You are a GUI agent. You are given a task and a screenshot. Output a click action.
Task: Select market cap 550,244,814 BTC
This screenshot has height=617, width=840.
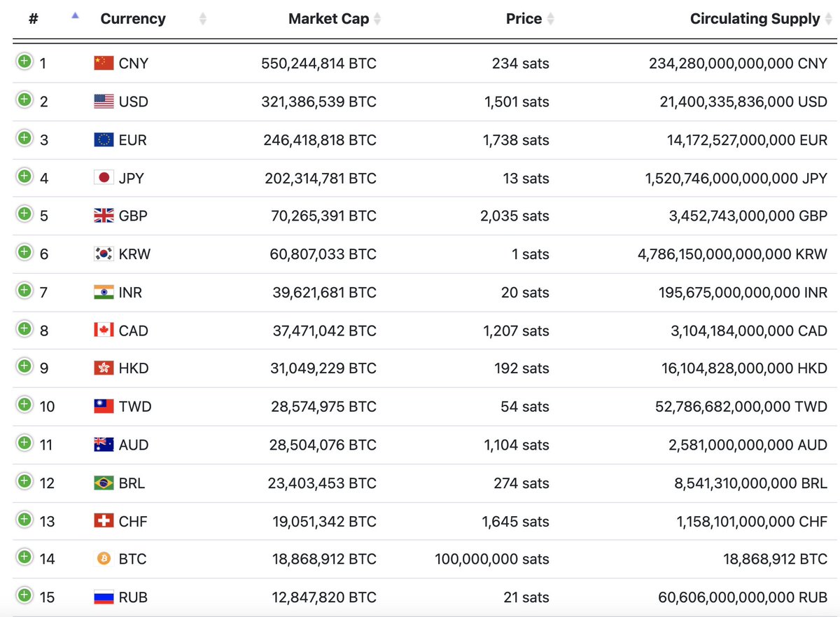coord(318,63)
